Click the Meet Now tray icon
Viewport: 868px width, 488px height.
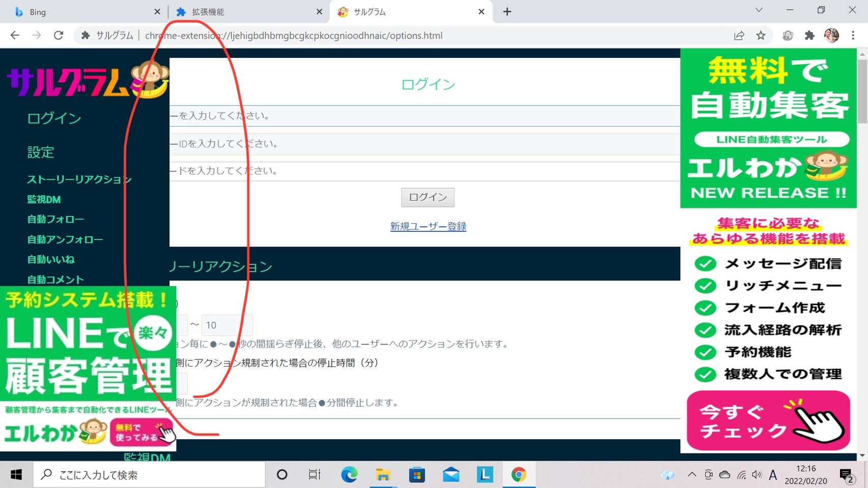708,475
